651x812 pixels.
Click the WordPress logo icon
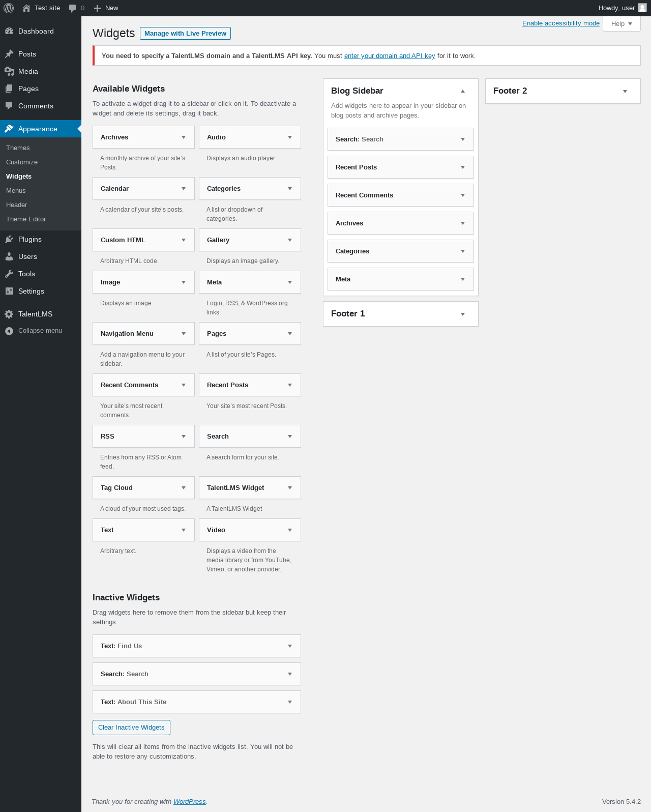[9, 8]
